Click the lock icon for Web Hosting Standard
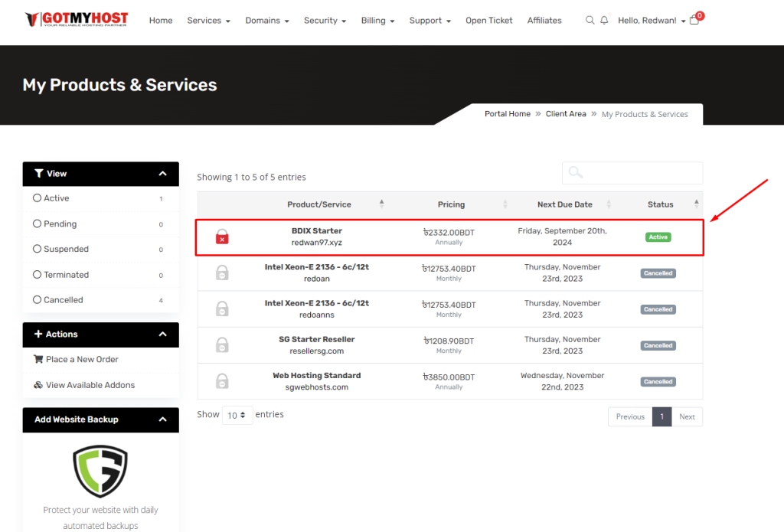The image size is (784, 532). point(222,381)
